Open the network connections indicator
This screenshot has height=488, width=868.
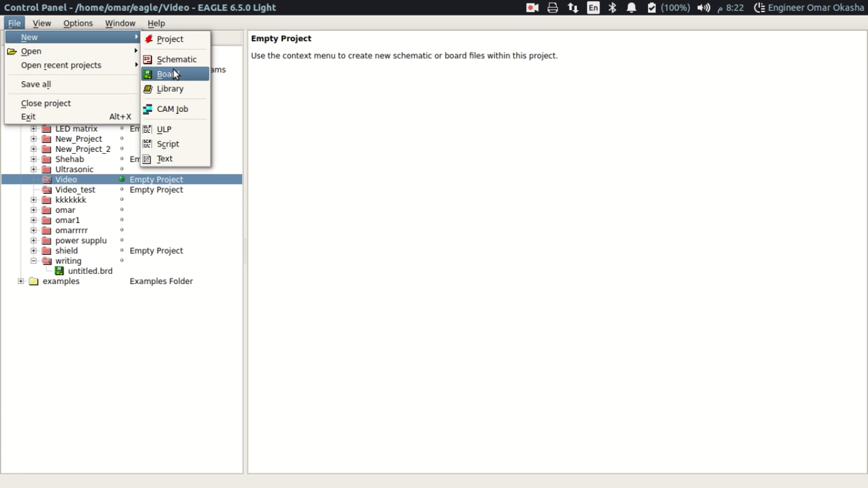point(573,8)
